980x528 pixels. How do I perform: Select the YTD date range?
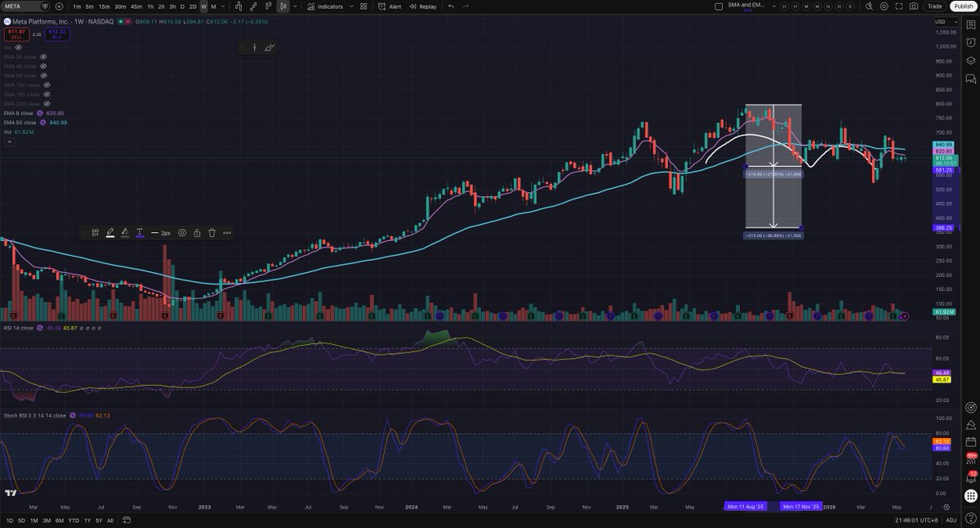[x=73, y=521]
